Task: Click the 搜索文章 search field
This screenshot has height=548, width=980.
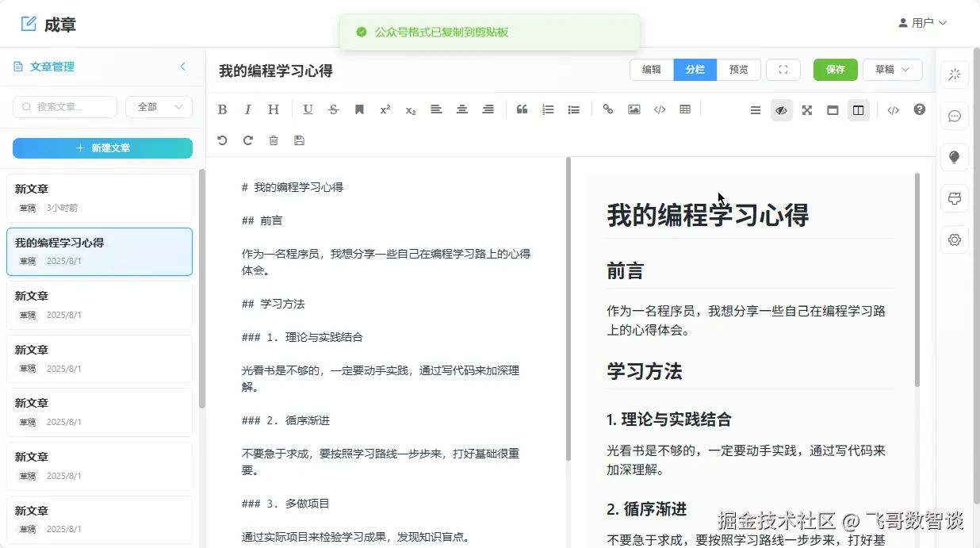Action: coord(65,107)
